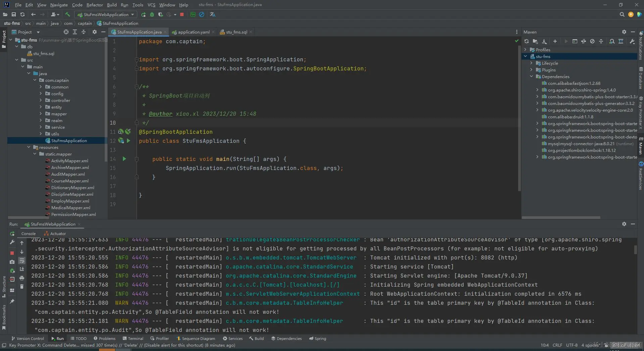
Task: Click Maven panel horizontal scrollbar
Action: (x=561, y=218)
